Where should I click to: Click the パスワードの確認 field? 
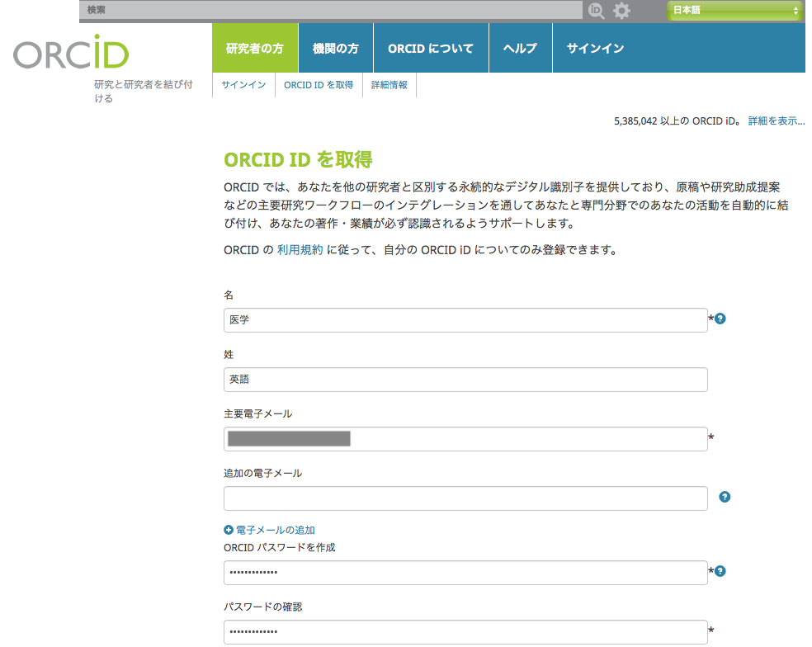click(x=465, y=632)
